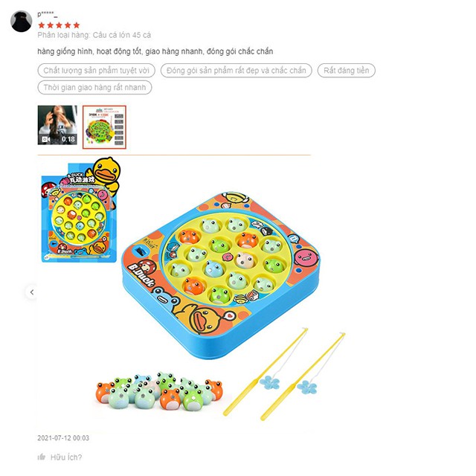Screen dimensions: 476x476
Task: Click the reviewer username p*****_
Action: tap(48, 14)
